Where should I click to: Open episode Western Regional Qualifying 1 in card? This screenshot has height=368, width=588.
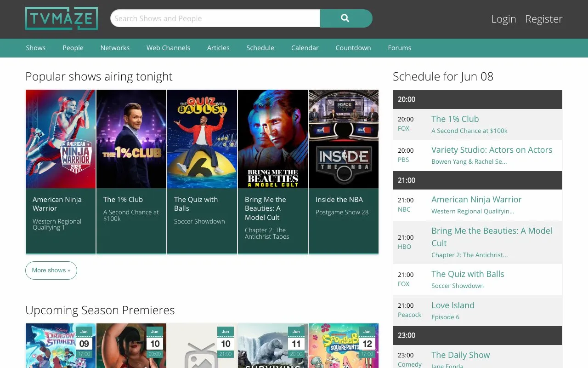pyautogui.click(x=57, y=224)
